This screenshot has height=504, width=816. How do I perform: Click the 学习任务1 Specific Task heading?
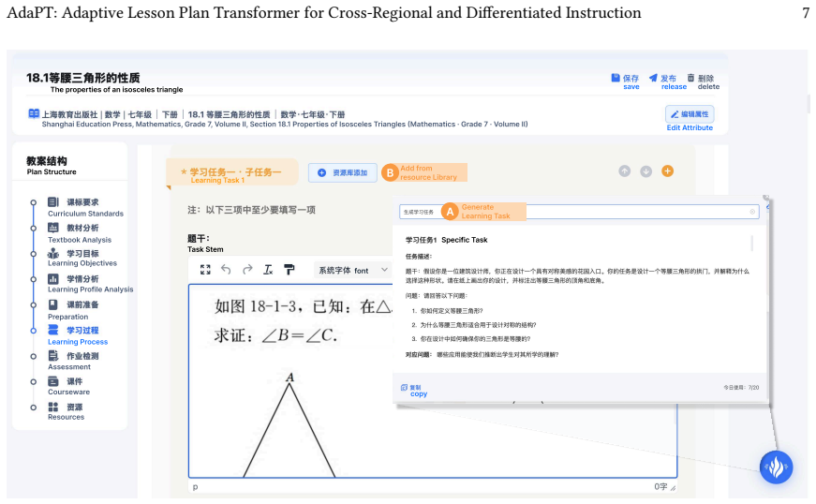point(447,240)
